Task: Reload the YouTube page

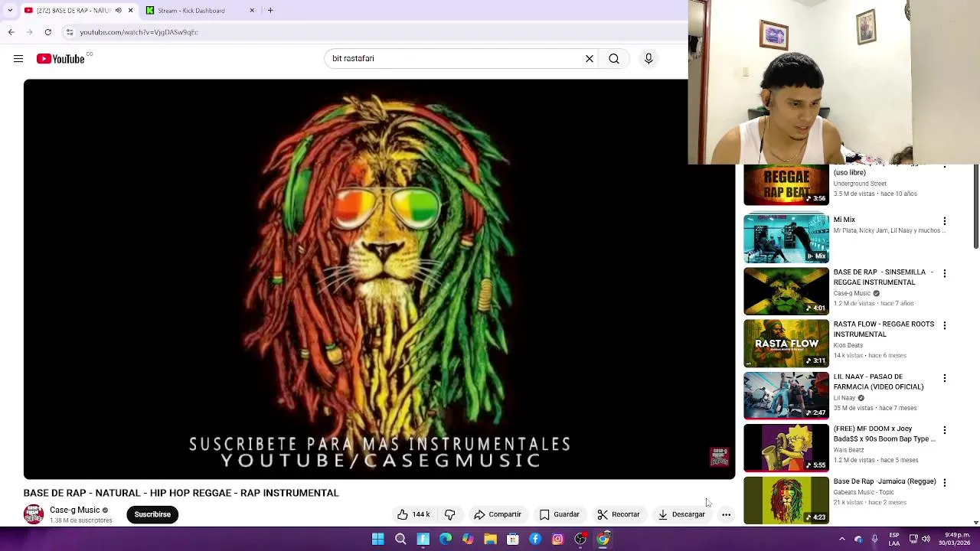Action: [x=47, y=32]
